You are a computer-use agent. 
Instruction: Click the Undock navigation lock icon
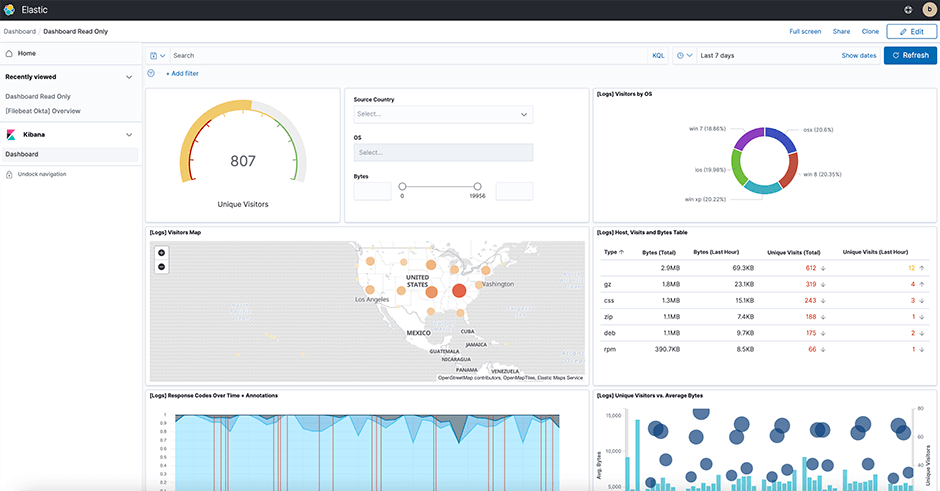[10, 174]
